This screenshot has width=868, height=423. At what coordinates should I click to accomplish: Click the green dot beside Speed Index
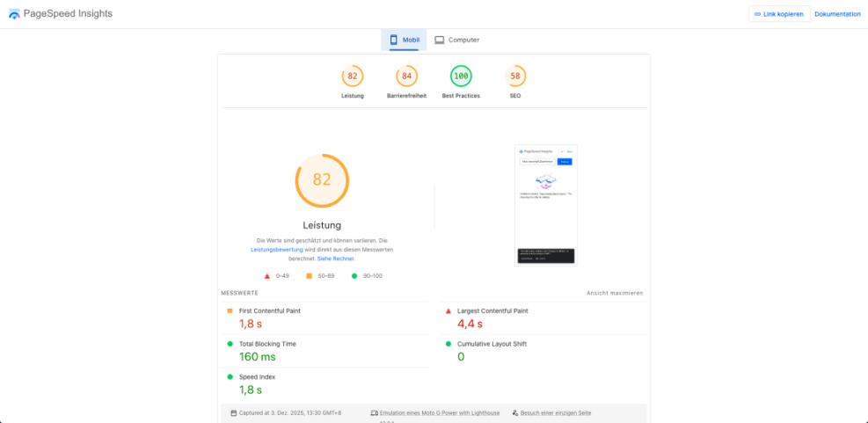tap(230, 377)
